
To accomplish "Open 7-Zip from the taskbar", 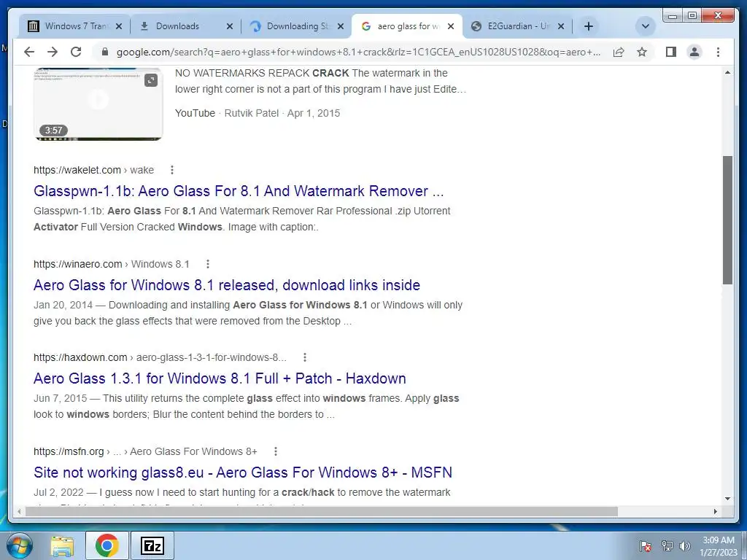I will coord(152,545).
